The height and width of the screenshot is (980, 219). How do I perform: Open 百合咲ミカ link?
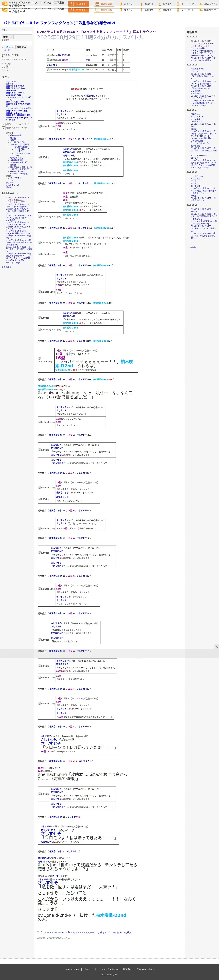(195, 186)
